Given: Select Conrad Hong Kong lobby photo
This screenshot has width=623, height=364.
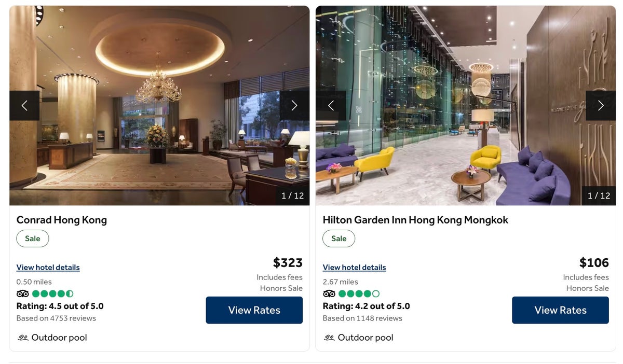Looking at the screenshot, I should (x=159, y=106).
